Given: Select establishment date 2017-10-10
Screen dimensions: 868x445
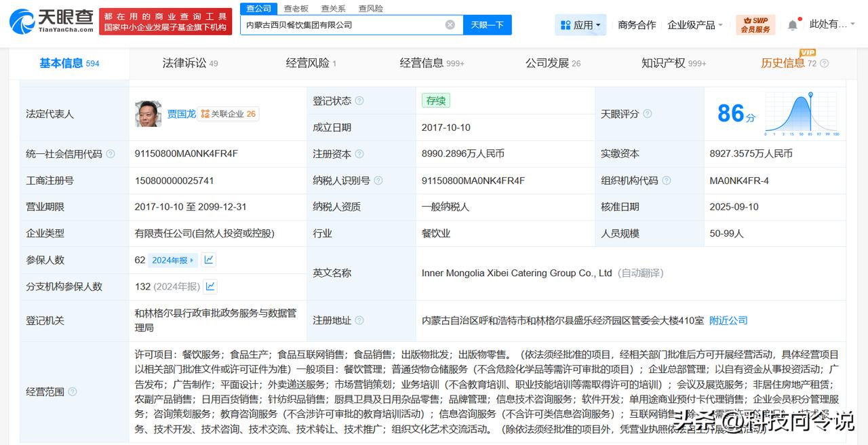Looking at the screenshot, I should [x=446, y=128].
